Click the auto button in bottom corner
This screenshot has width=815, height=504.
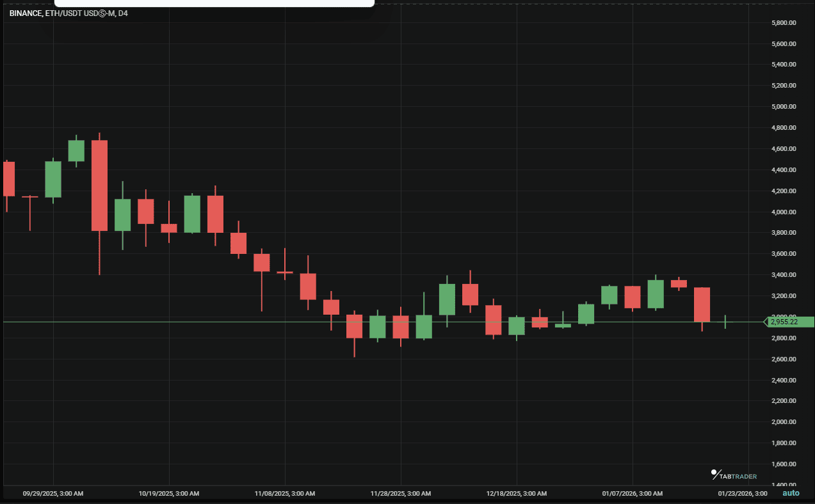coord(791,492)
